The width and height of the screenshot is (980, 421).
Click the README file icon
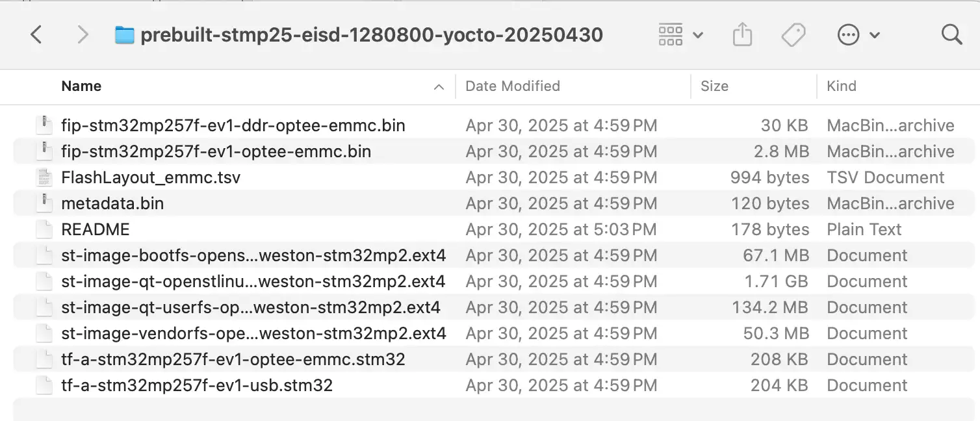tap(44, 229)
